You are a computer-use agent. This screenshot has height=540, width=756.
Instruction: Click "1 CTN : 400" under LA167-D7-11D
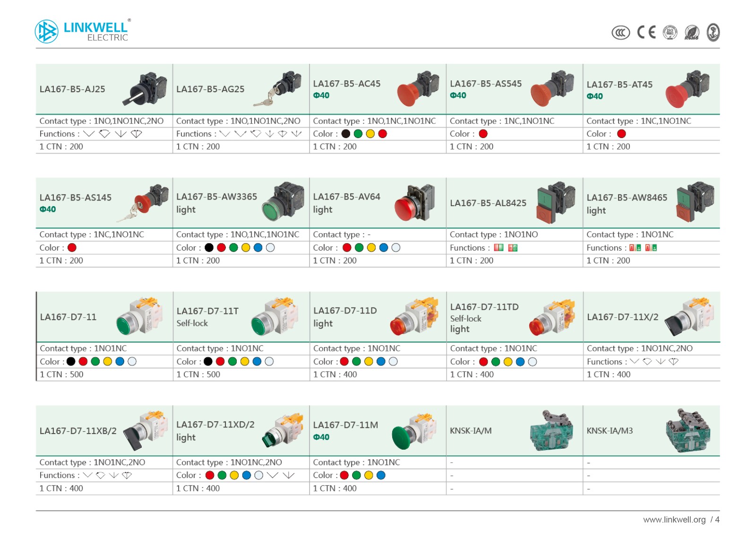(335, 375)
